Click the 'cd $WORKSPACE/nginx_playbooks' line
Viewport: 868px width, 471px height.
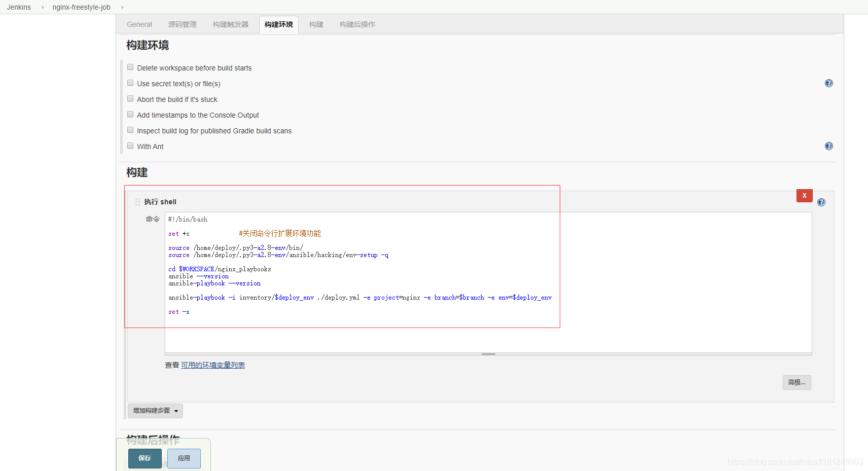220,269
